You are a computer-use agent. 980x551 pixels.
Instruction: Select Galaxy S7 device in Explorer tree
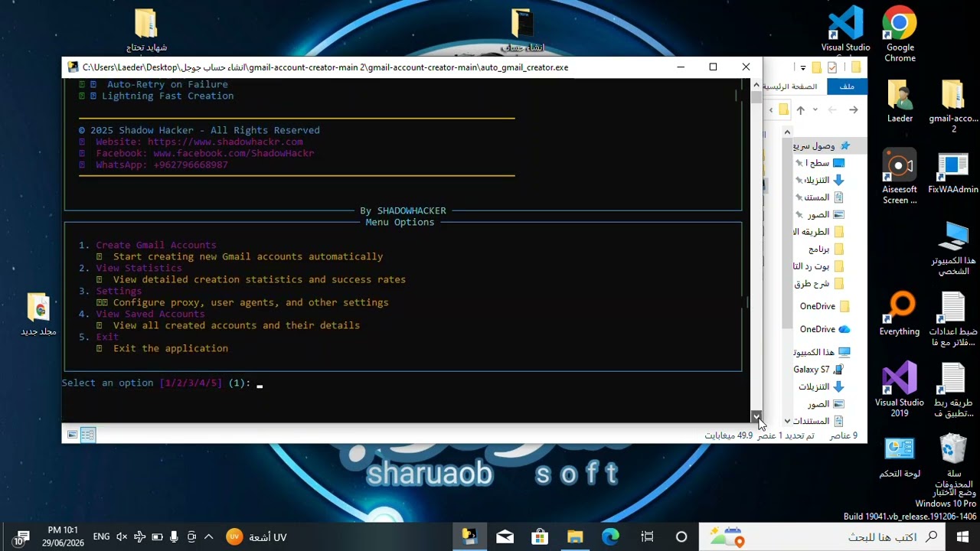tap(818, 370)
